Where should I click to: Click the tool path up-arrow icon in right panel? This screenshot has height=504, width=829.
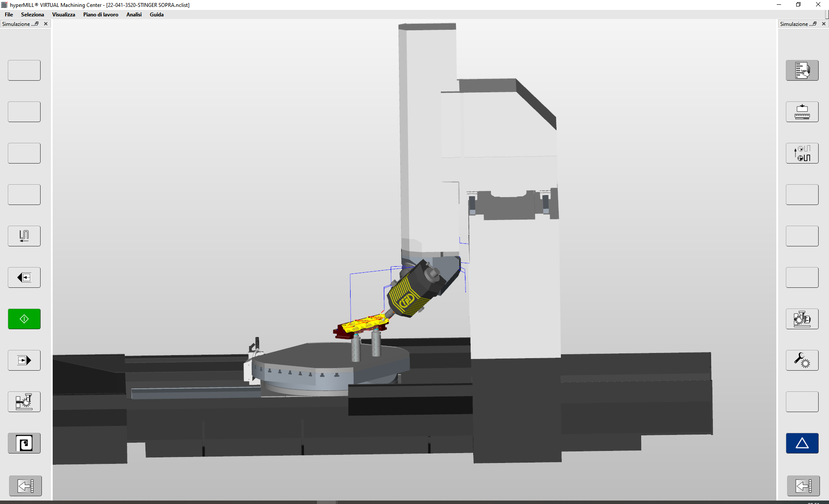coord(802,153)
